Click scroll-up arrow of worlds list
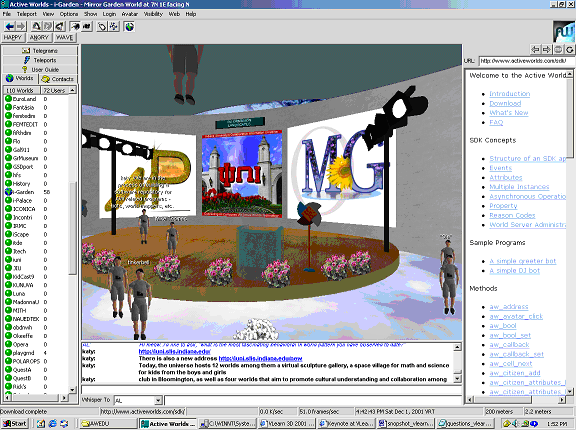Screen dimensions: 576x432 72,90
